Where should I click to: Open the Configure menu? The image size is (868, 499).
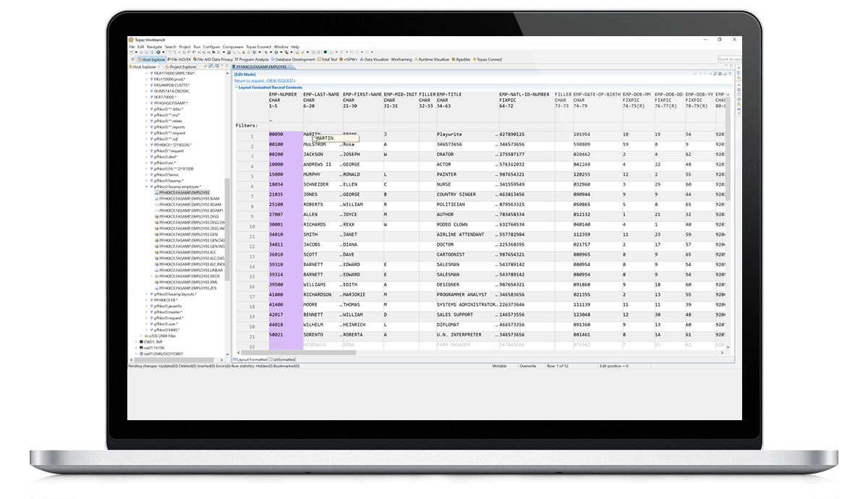211,46
